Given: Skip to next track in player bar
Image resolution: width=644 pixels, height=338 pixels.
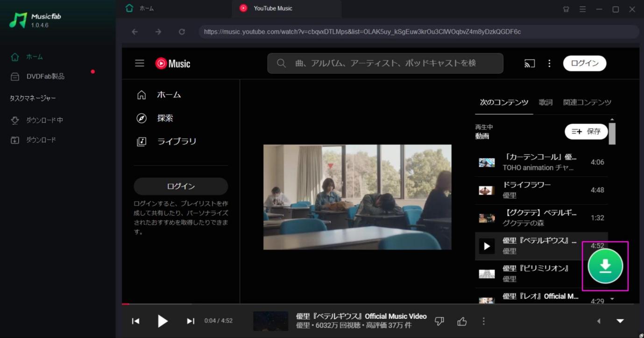Looking at the screenshot, I should point(191,321).
